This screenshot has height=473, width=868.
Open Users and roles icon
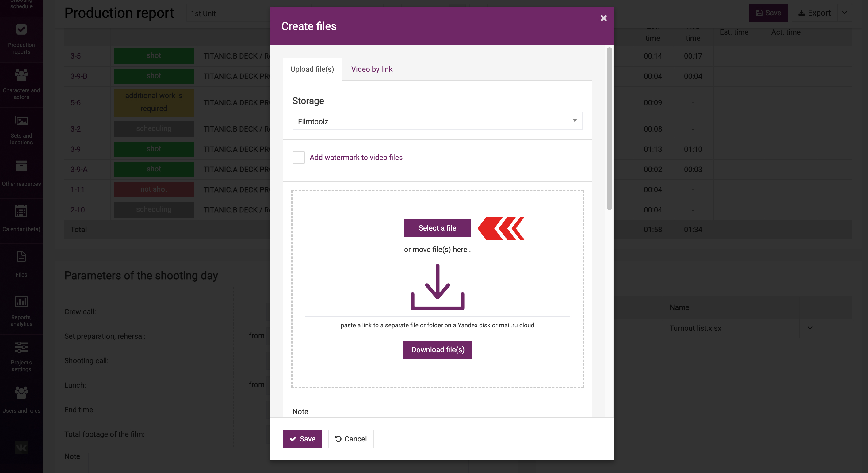click(21, 392)
